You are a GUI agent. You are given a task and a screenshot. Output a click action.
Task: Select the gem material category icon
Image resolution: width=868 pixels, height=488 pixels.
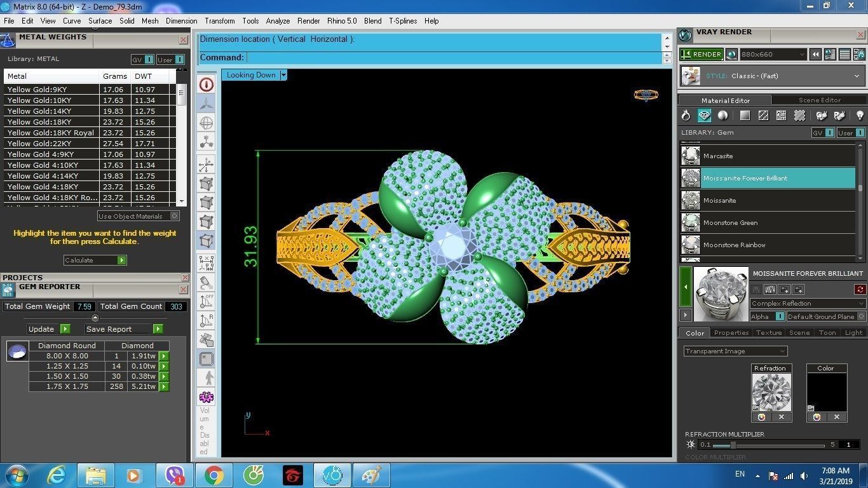(x=704, y=116)
